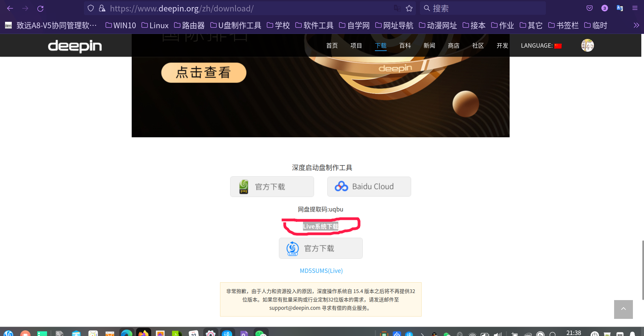644x336 pixels.
Task: Click the MD5SUMS(Live) link
Action: [x=321, y=271]
